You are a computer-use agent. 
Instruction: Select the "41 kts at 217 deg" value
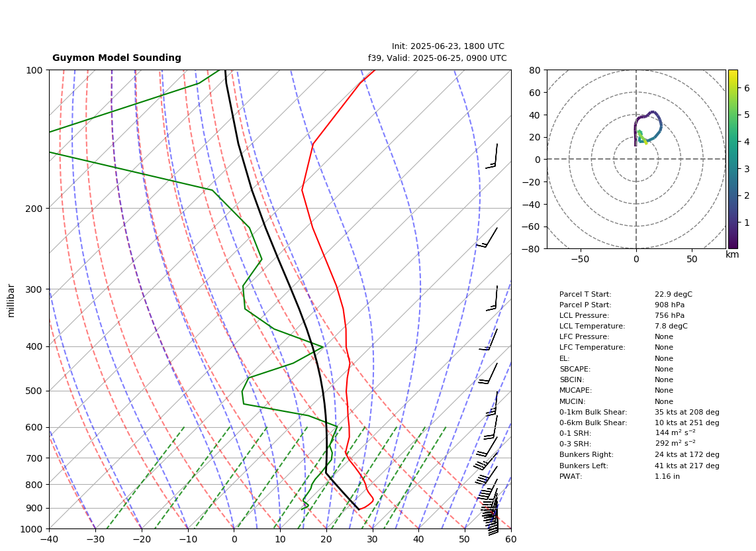(x=687, y=466)
